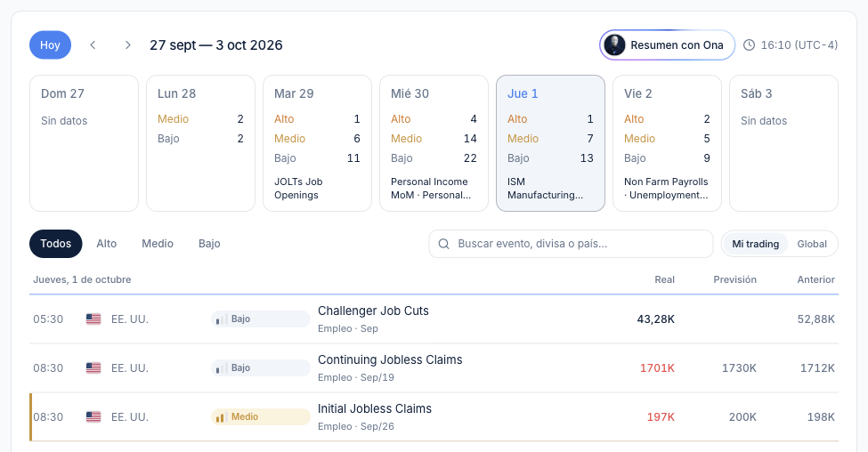The height and width of the screenshot is (452, 868).
Task: Click previous value 1712K
Action: point(817,367)
